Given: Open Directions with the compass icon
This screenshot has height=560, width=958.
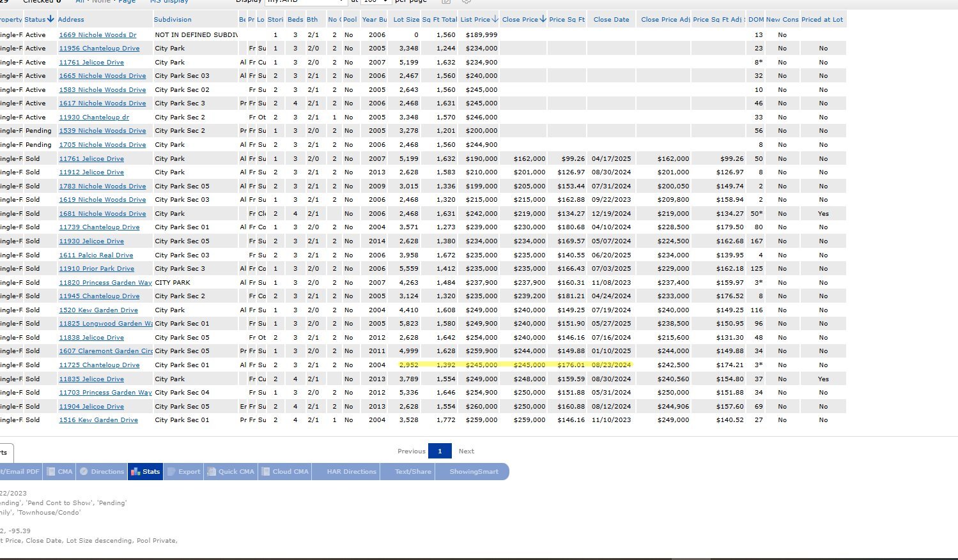Looking at the screenshot, I should [x=102, y=472].
